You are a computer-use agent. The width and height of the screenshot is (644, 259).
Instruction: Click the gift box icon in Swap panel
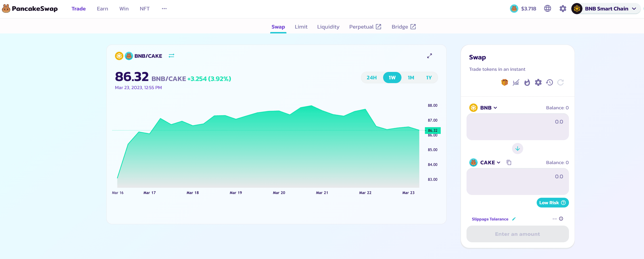[x=505, y=82]
